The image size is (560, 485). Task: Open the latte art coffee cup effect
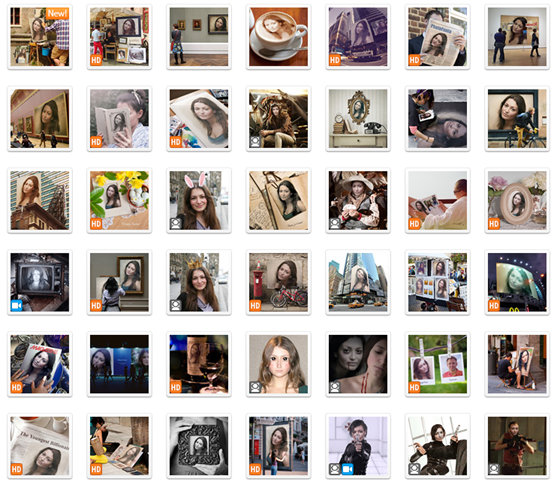click(278, 37)
